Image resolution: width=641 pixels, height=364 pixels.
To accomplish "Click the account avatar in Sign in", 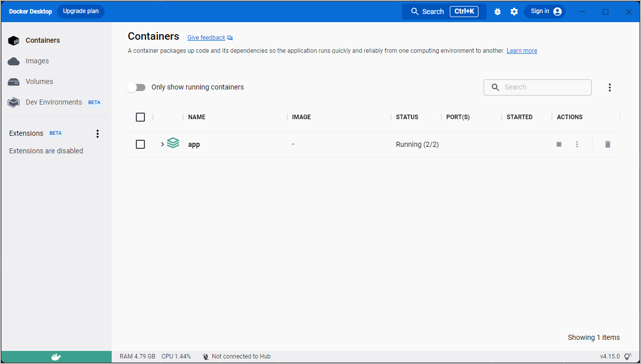I will [557, 12].
